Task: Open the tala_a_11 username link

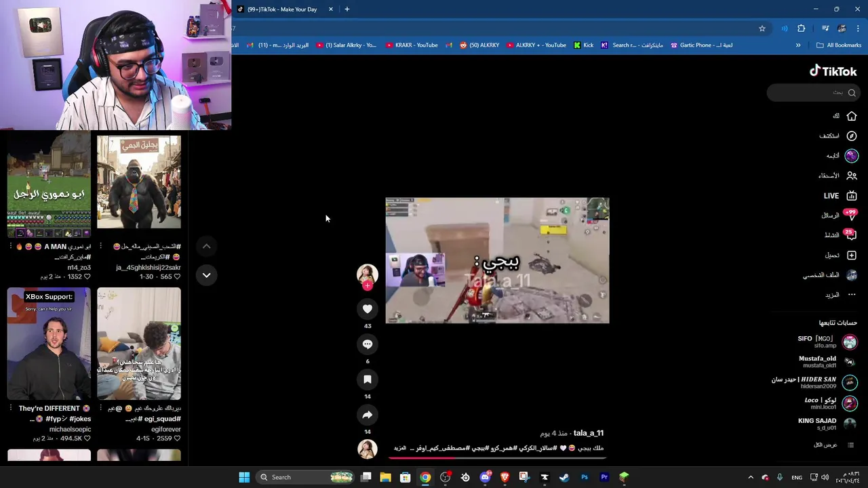Action: tap(588, 433)
